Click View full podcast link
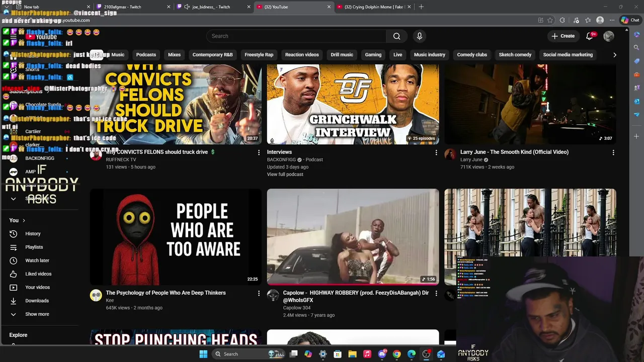644x362 pixels. click(285, 174)
